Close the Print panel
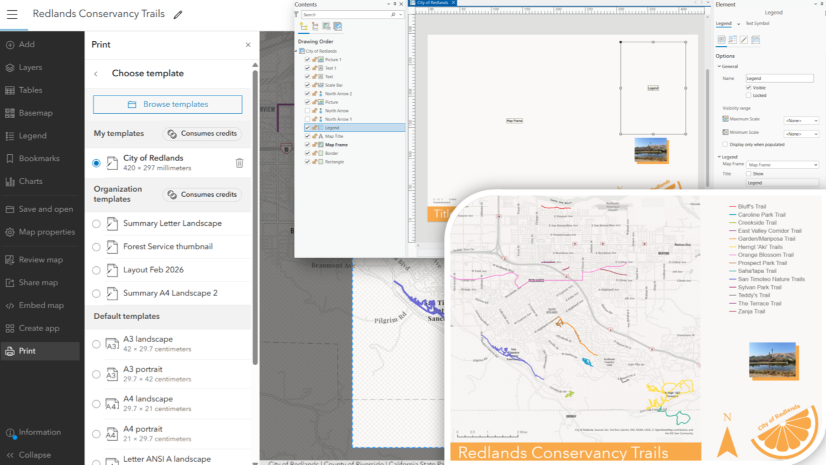The height and width of the screenshot is (465, 826). (x=248, y=45)
